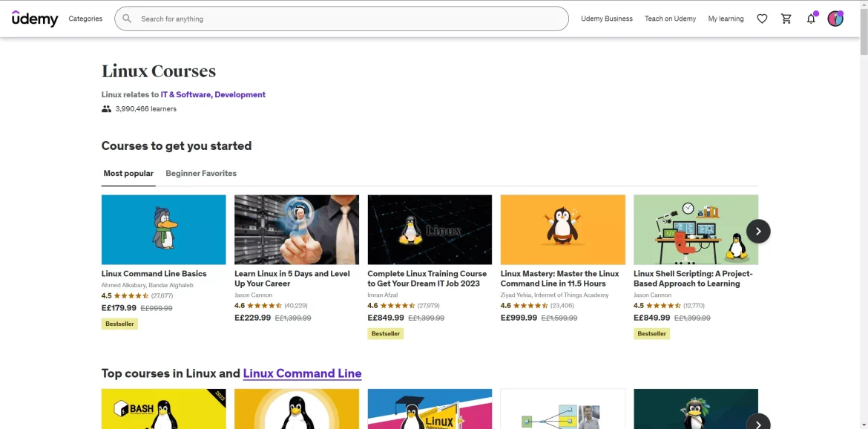
Task: Open the user profile avatar
Action: [x=835, y=19]
